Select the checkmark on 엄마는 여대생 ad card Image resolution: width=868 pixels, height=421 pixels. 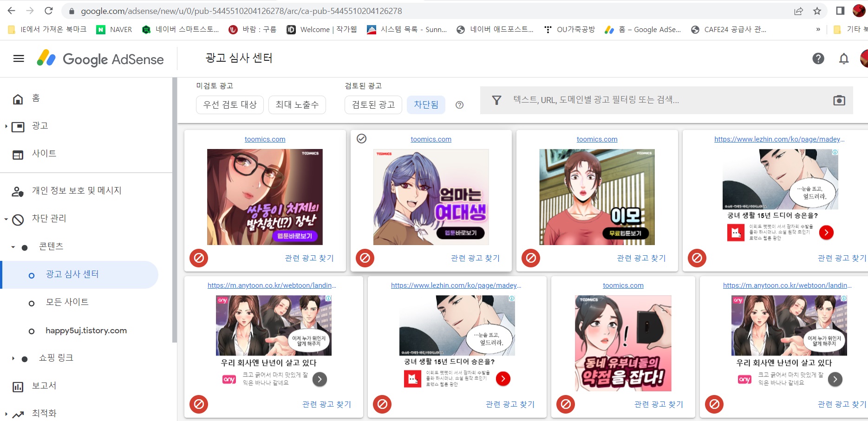coord(361,138)
